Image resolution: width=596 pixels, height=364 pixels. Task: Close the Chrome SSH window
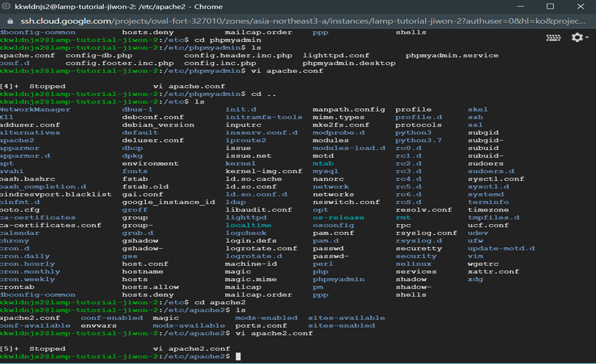click(x=581, y=7)
